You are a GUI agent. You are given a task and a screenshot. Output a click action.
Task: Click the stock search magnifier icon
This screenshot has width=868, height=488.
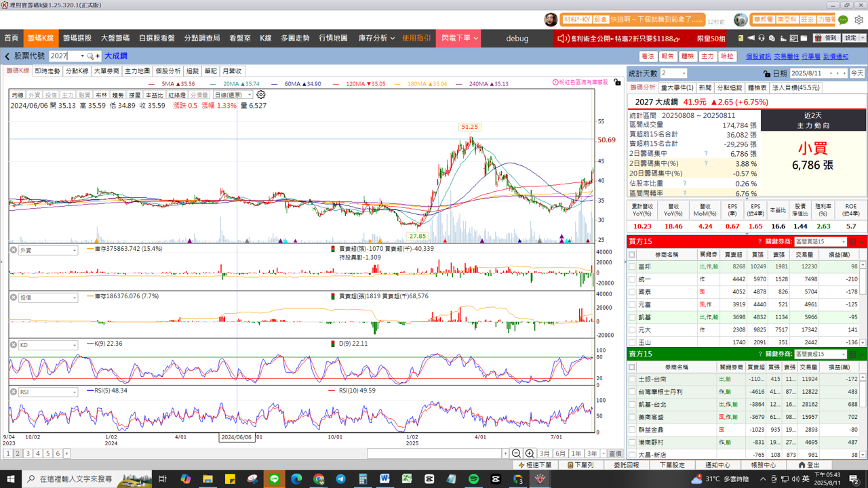click(90, 56)
